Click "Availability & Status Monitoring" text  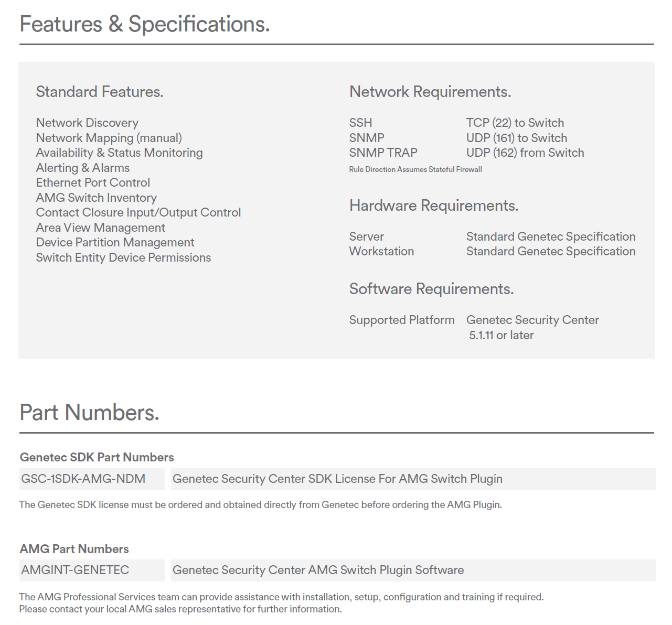(119, 153)
